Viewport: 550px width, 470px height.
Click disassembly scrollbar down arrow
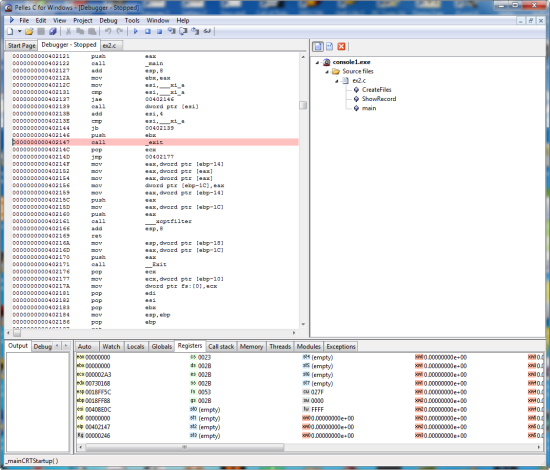[x=303, y=324]
